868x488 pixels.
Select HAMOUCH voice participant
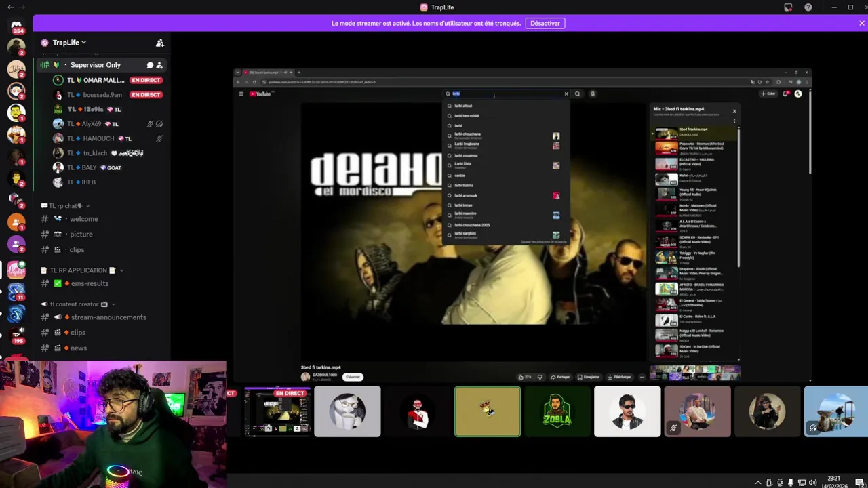[x=108, y=138]
